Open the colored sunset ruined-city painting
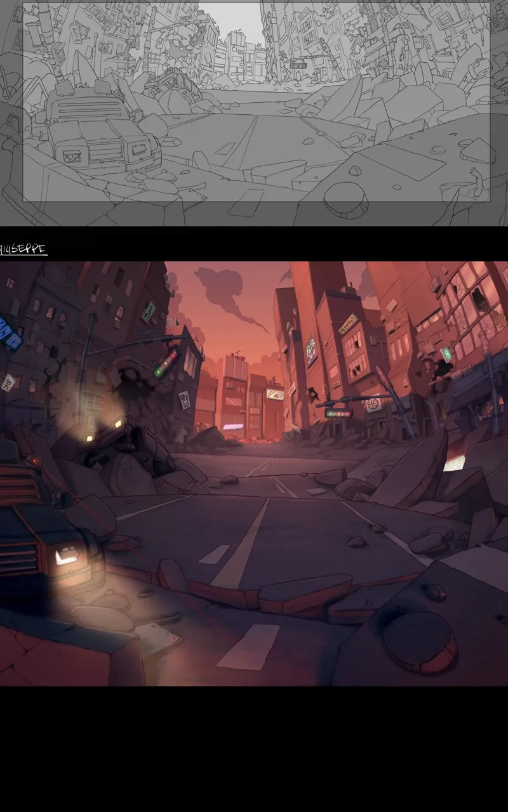 tap(254, 473)
